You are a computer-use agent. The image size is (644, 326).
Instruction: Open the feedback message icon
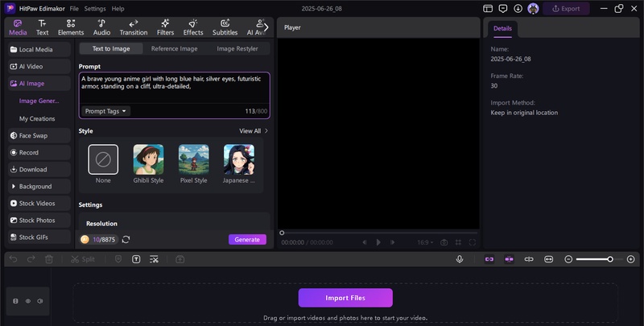coord(502,9)
